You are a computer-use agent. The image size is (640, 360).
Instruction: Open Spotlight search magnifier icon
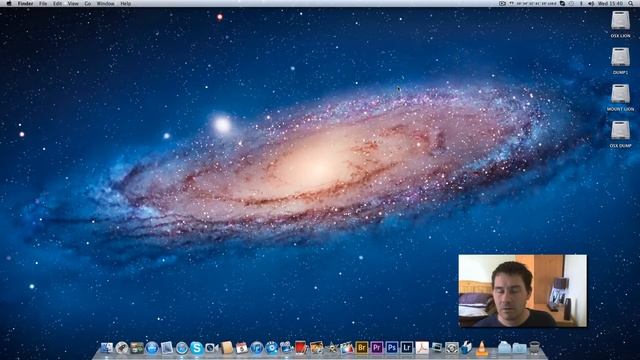coord(631,3)
